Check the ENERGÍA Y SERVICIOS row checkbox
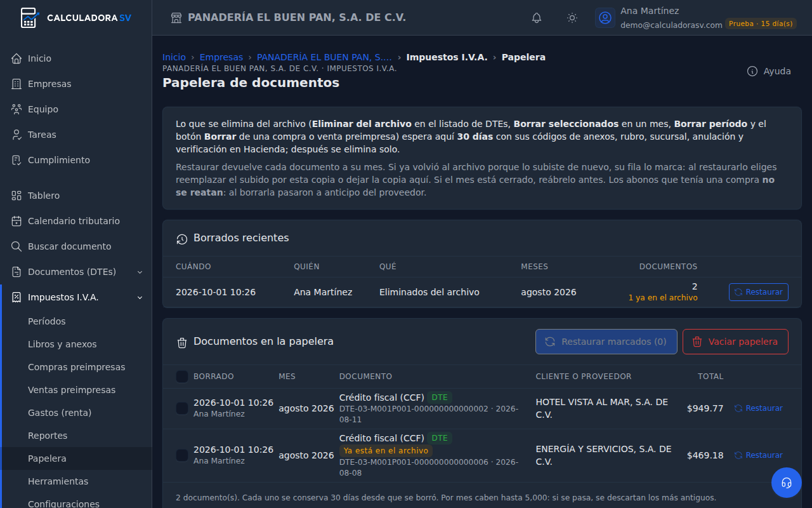The image size is (812, 508). [182, 455]
